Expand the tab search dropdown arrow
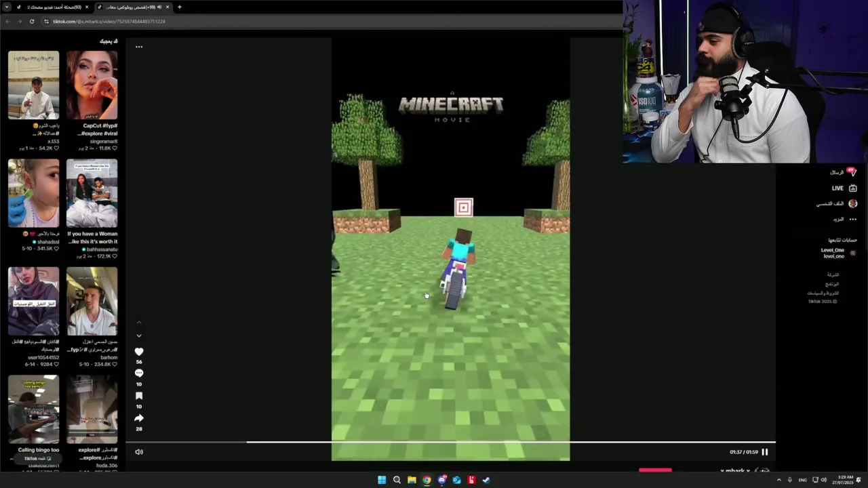868x488 pixels. (5, 7)
